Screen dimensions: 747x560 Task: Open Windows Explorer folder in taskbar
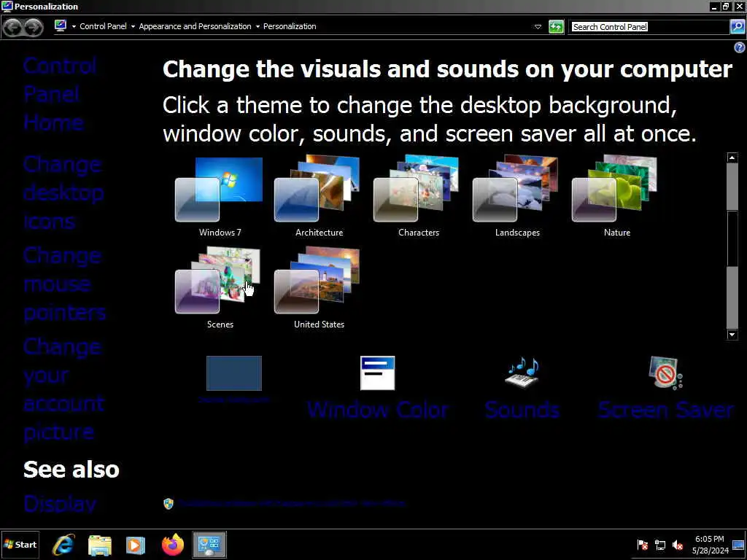point(99,545)
